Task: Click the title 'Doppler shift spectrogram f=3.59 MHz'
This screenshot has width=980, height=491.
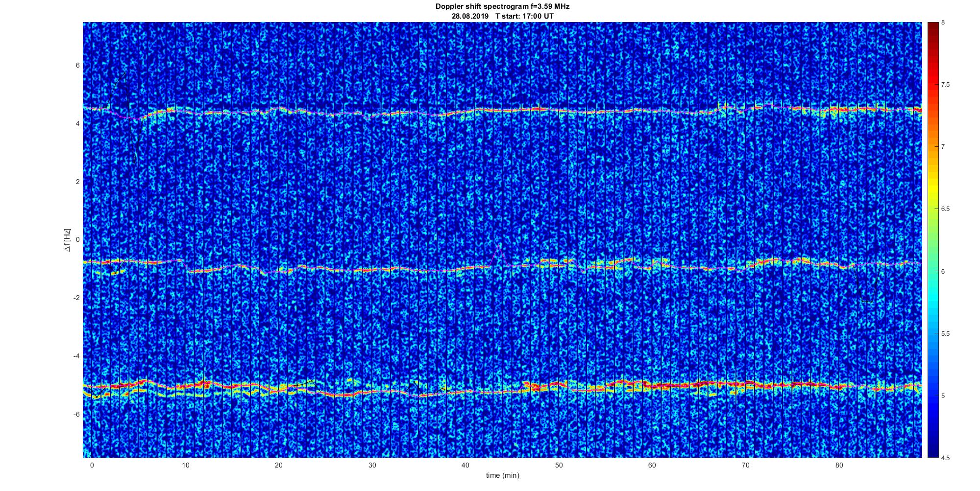Action: point(502,7)
